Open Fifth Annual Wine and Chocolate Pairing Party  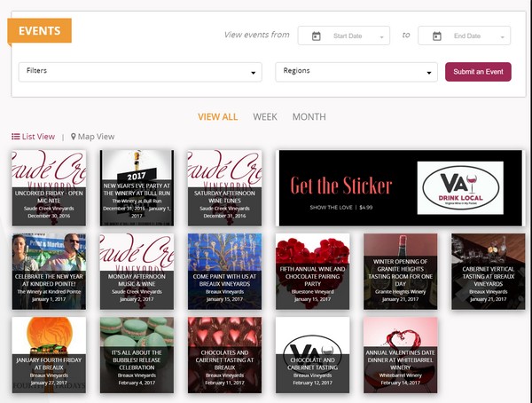(x=312, y=271)
